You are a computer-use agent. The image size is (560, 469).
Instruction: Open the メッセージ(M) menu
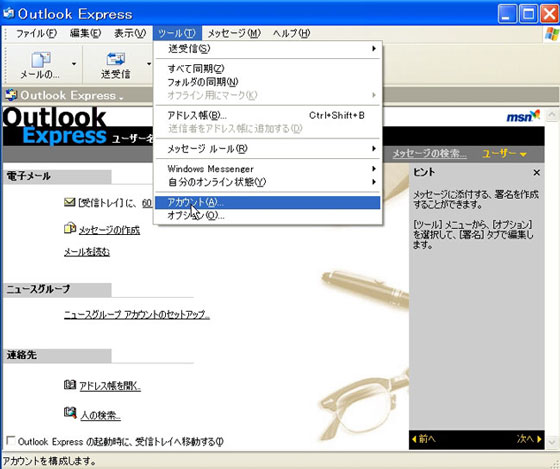(x=234, y=34)
